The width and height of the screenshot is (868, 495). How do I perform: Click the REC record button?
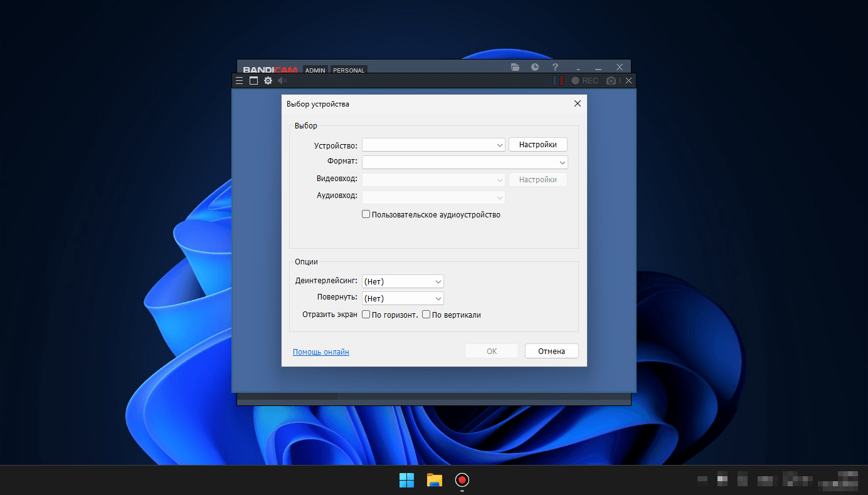tap(585, 81)
